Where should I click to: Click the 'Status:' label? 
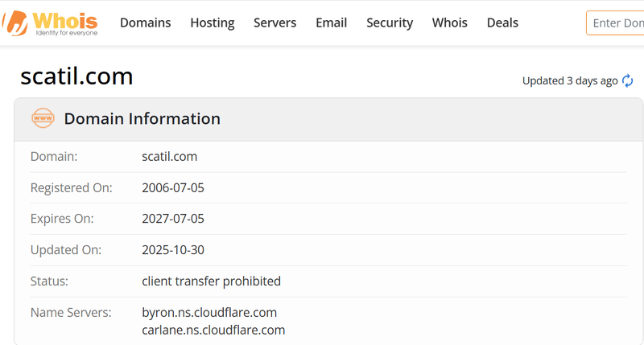(x=49, y=281)
